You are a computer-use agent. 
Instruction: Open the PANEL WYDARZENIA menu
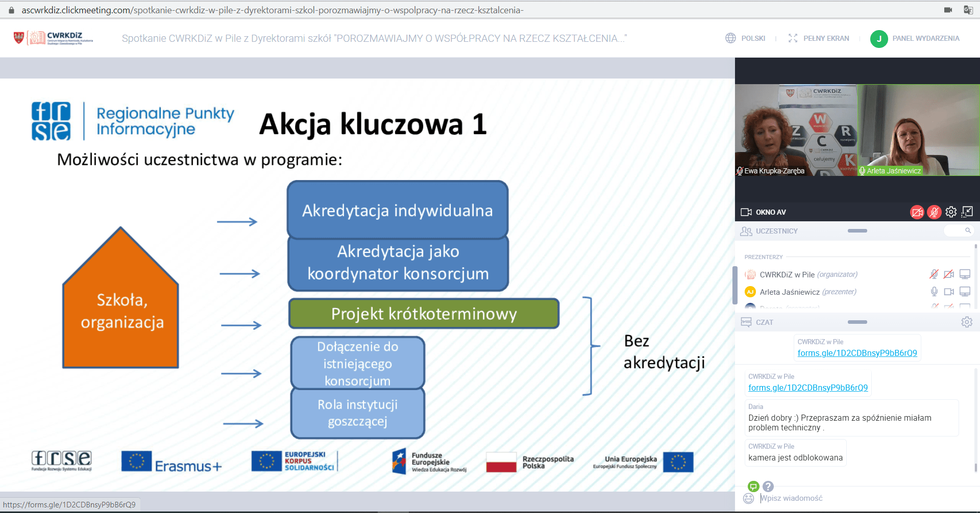click(916, 38)
